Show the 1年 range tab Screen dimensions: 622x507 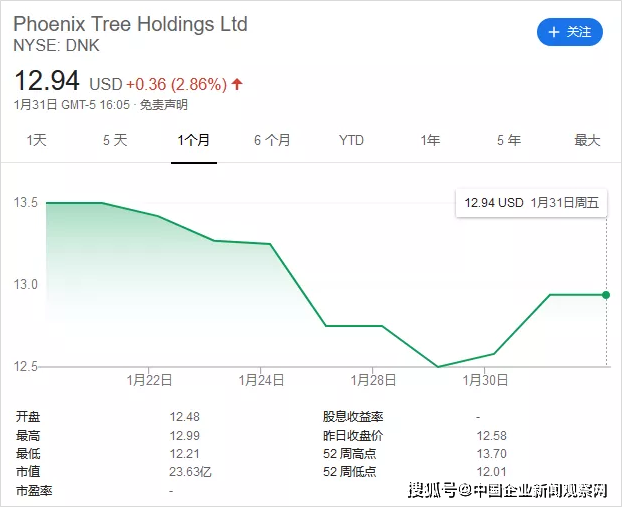click(430, 140)
